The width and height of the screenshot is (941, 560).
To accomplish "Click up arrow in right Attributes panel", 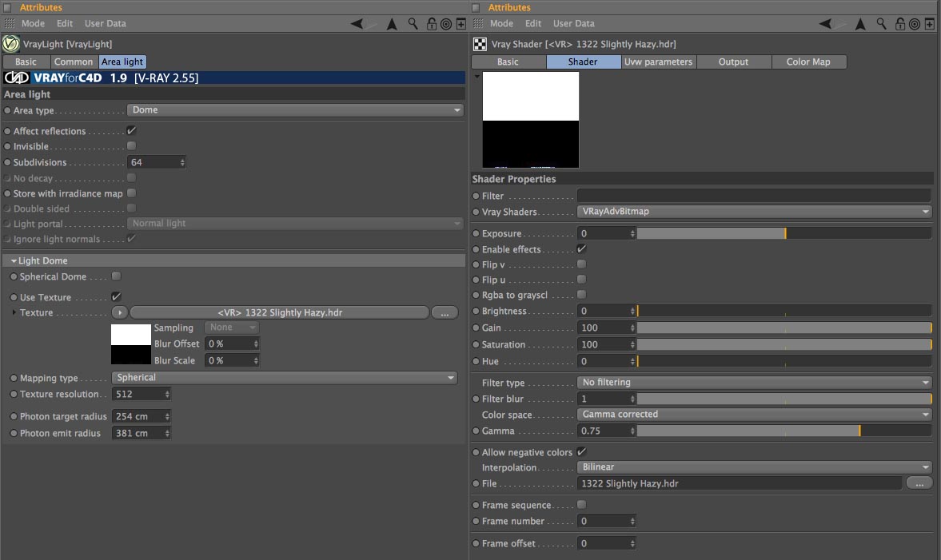I will [x=860, y=23].
